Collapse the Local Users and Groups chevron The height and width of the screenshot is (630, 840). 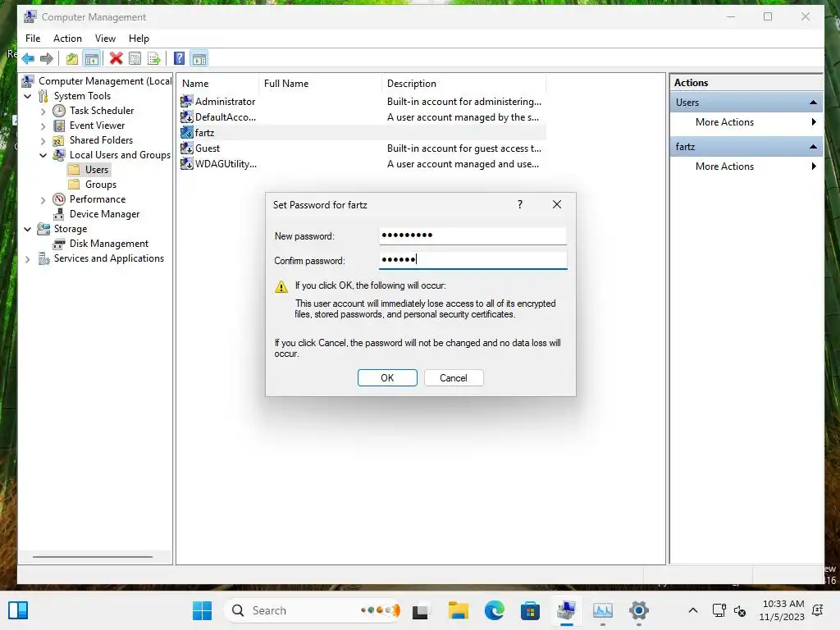tap(43, 155)
